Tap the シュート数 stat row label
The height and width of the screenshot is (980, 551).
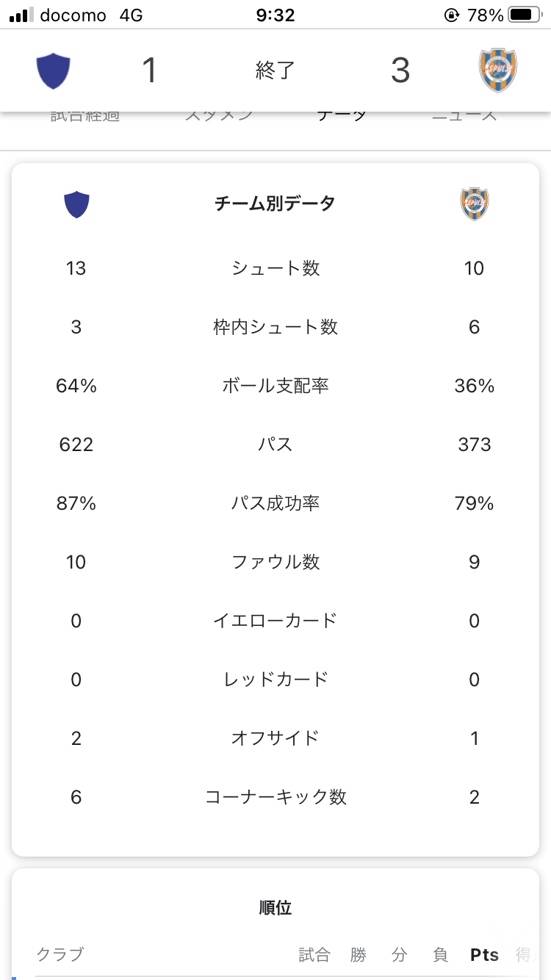(x=275, y=268)
